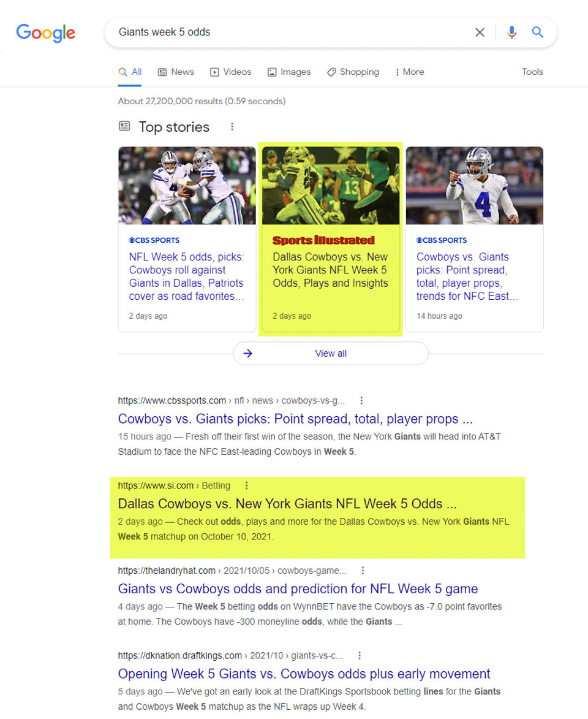Click the Sports Illustrated logo on story card
The image size is (588, 719).
point(323,240)
